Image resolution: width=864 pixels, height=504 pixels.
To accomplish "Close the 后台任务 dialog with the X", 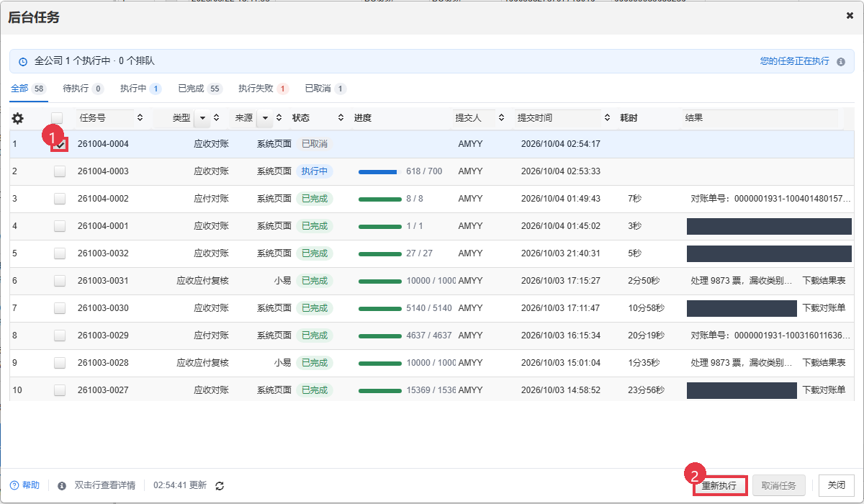I will pyautogui.click(x=850, y=15).
